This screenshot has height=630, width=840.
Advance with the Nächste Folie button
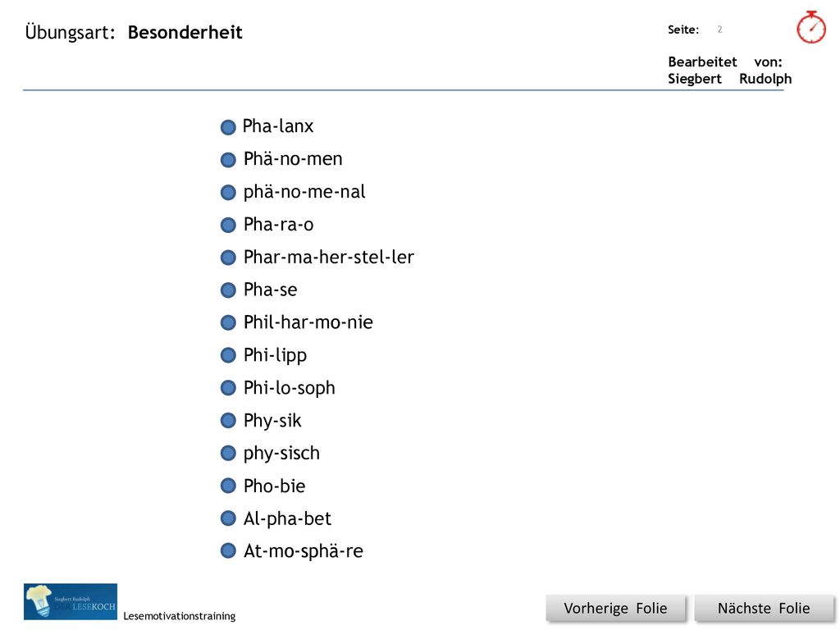click(764, 609)
